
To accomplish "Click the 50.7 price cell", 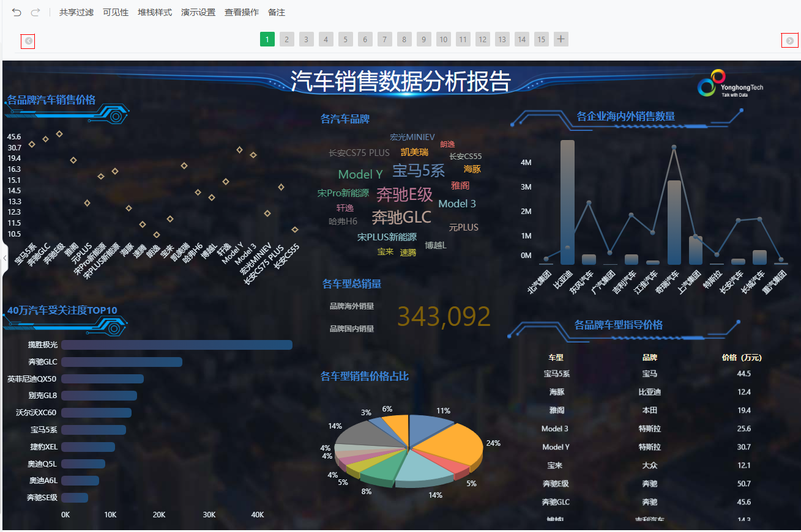I will [x=743, y=484].
